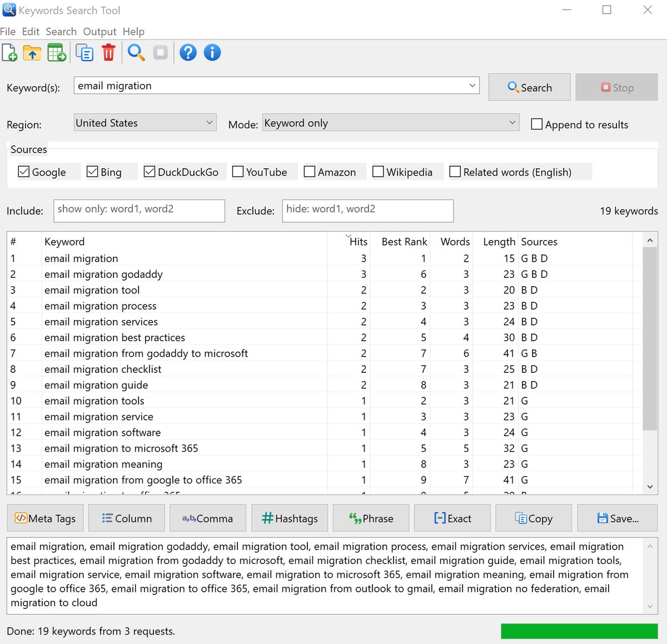667x644 pixels.
Task: Sort by the Words column header
Action: tap(451, 242)
